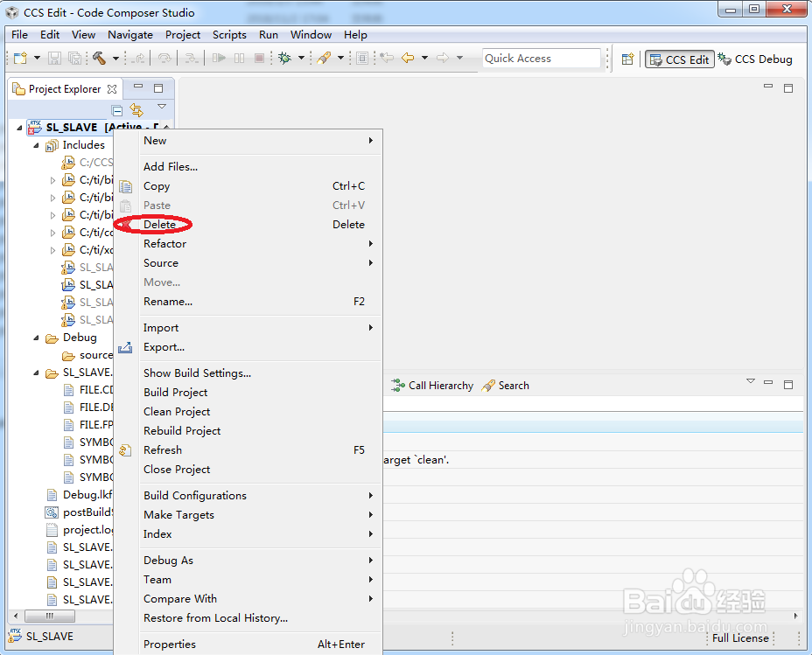The width and height of the screenshot is (812, 655).
Task: Click the Suspend pause toolbar icon
Action: (239, 58)
